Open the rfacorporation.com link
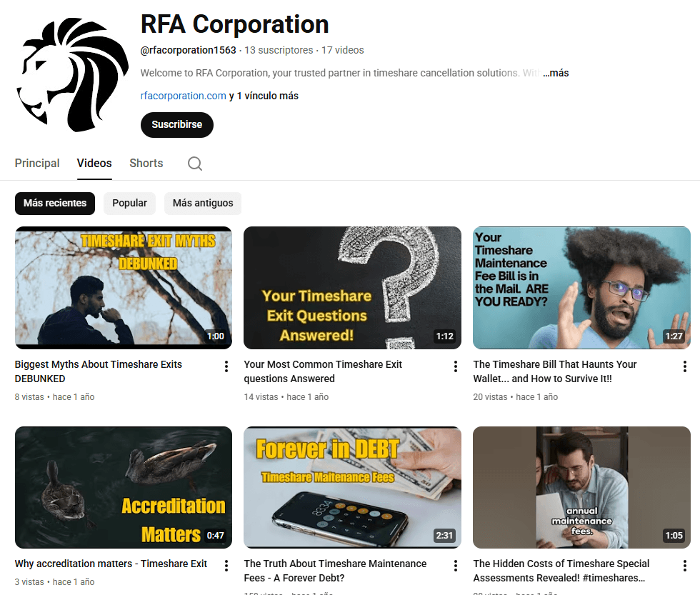This screenshot has width=700, height=595. 184,96
